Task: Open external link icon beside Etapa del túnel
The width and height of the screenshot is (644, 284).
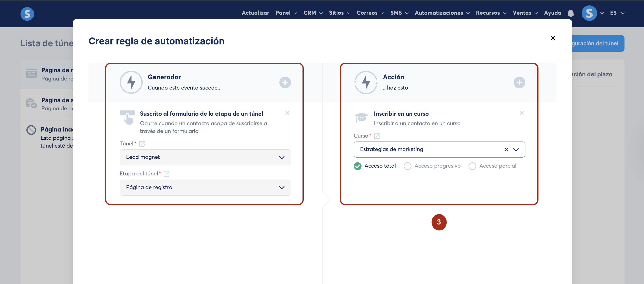Action: (166, 174)
